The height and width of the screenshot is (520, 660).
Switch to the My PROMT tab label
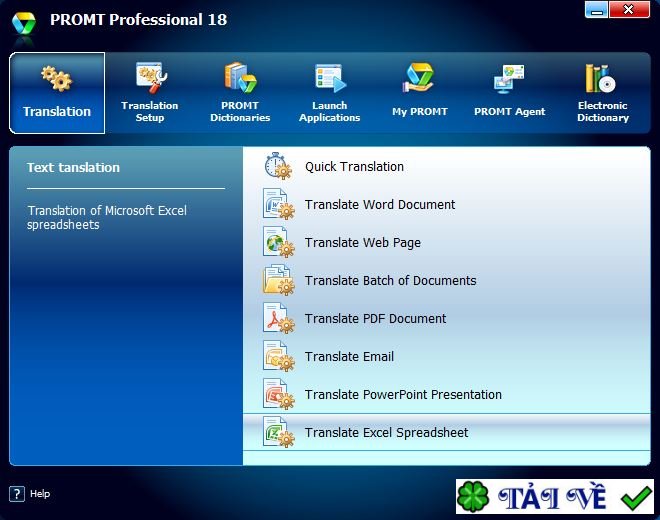point(420,112)
